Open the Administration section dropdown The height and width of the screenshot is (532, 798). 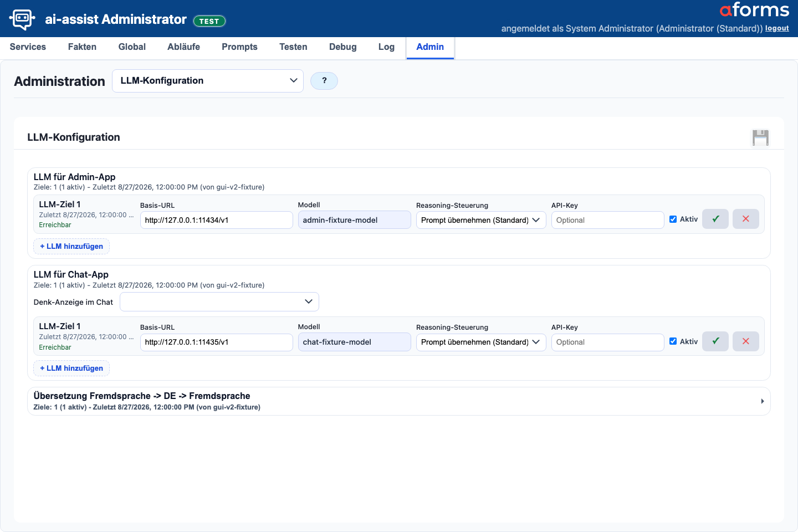point(208,81)
